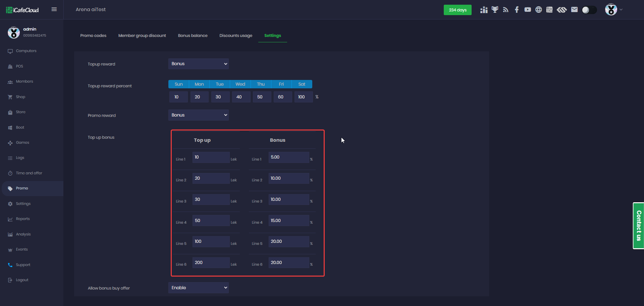Click the Line 1 Top up amount field
The width and height of the screenshot is (644, 306).
[211, 157]
